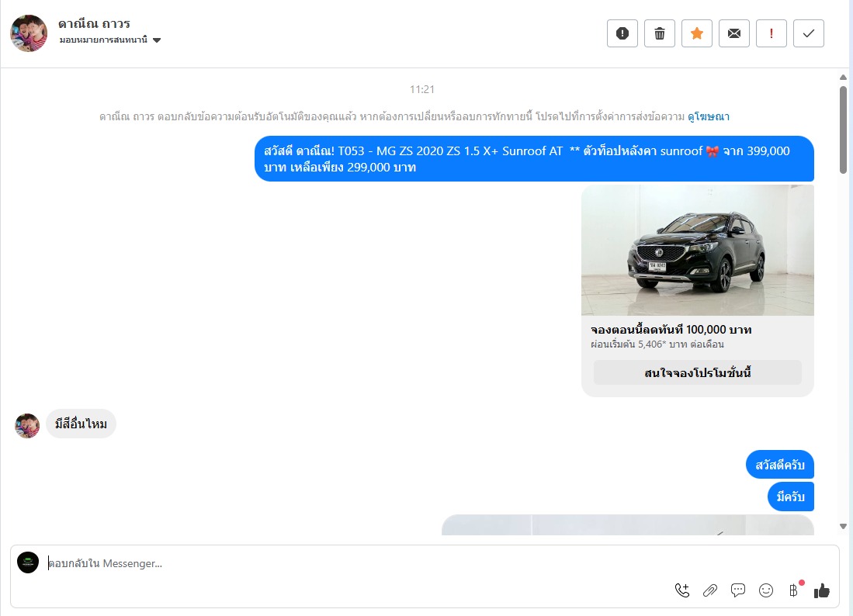Click the ดาณีณ ถาวร contact name
This screenshot has height=616, width=853.
pyautogui.click(x=94, y=24)
